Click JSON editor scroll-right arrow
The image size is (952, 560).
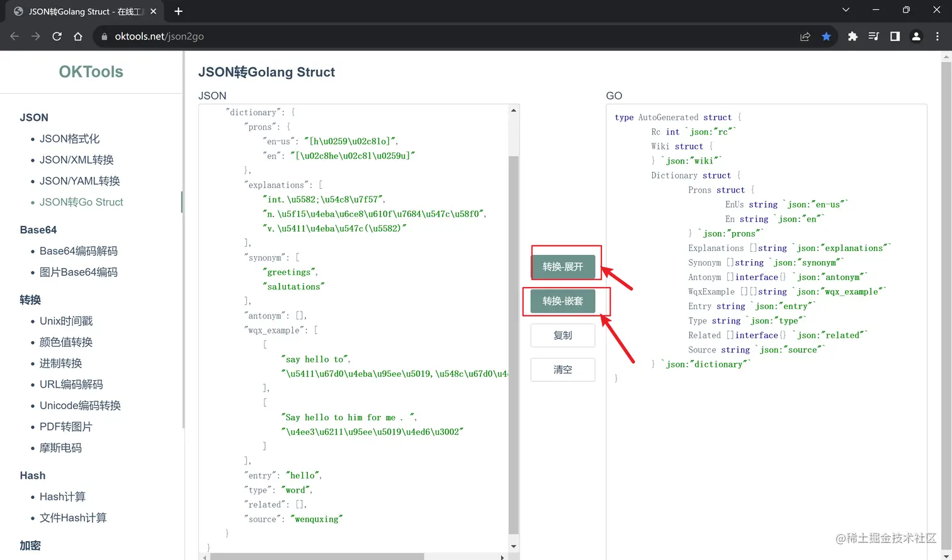coord(502,557)
